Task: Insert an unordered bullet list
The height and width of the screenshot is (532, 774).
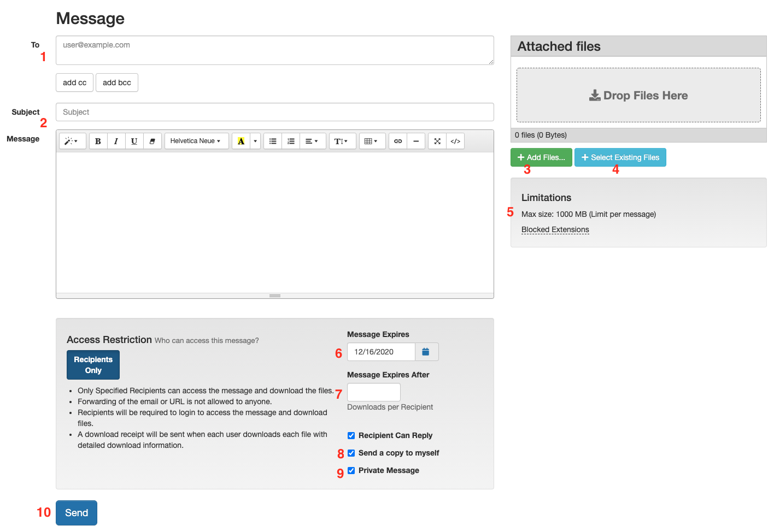Action: tap(273, 141)
